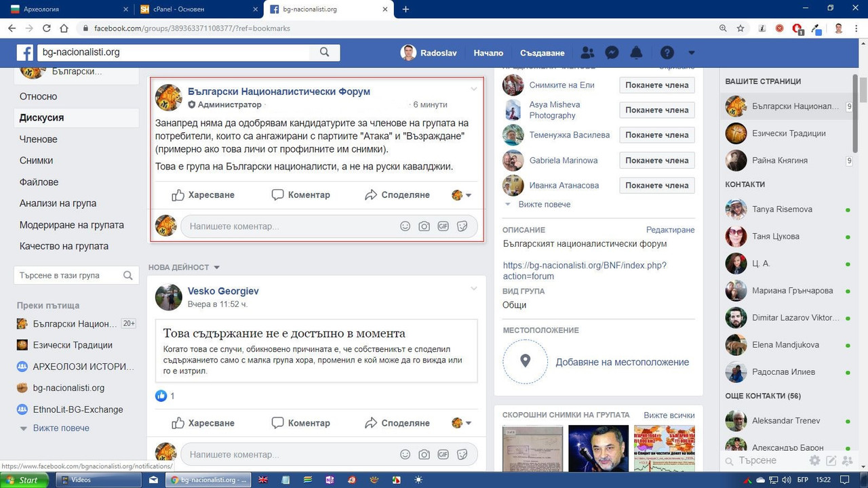Screen dimensions: 868x488
Task: Open the Messenger icon in header
Action: (611, 53)
